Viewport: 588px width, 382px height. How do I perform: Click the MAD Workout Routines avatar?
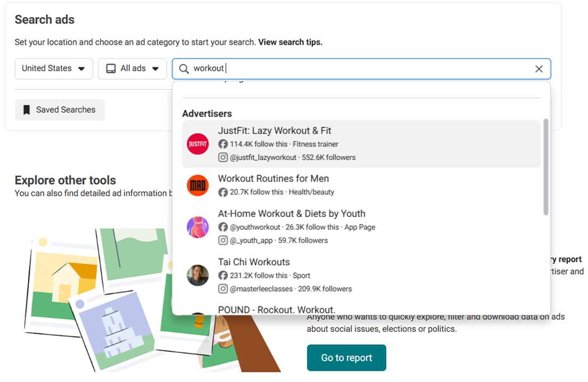[x=197, y=185]
